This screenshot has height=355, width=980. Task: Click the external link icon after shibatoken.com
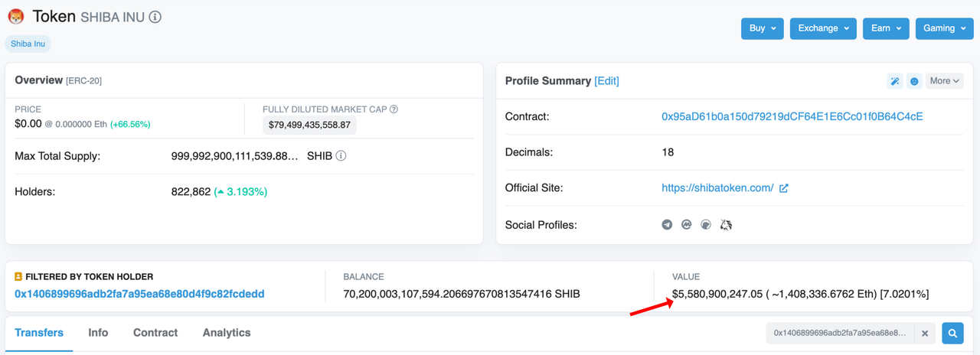click(783, 188)
